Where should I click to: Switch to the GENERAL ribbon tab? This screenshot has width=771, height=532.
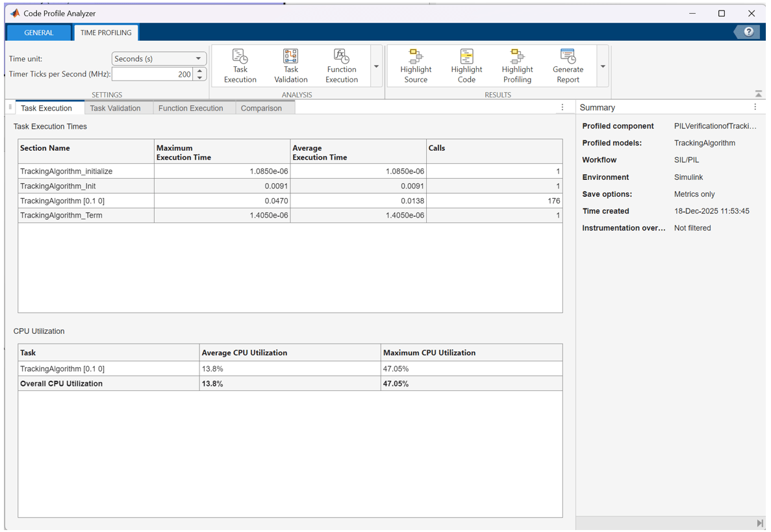pyautogui.click(x=39, y=32)
